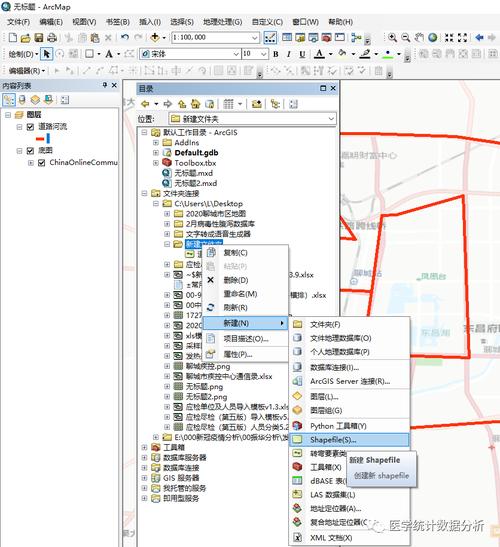Screen dimensions: 500x547
Task: Click the Fixed Zoom In icon
Action: point(449,37)
